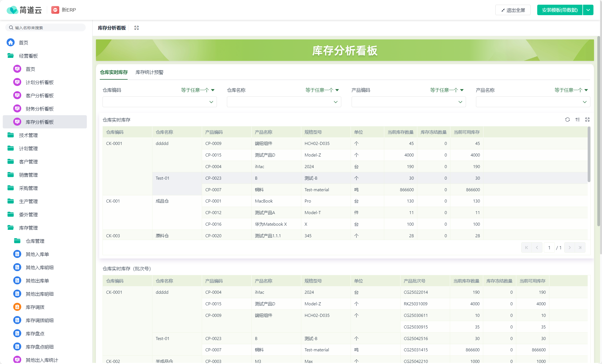This screenshot has width=602, height=364.
Task: Click the 新ERP workspace icon
Action: [x=55, y=10]
